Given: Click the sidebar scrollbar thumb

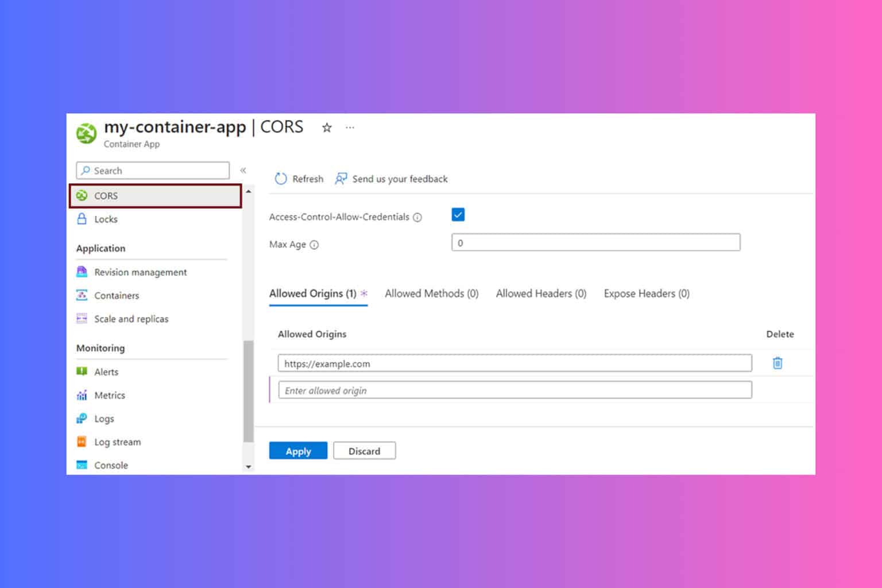Looking at the screenshot, I should point(249,391).
